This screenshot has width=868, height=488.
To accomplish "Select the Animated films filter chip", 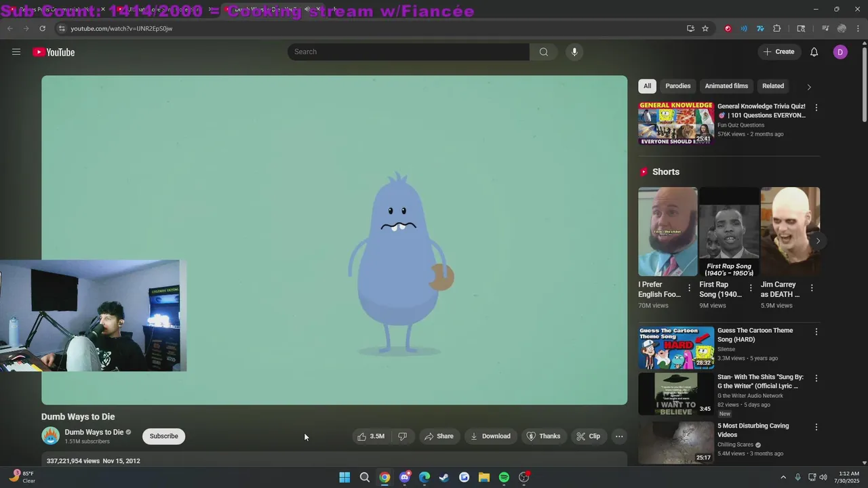I will 726,86.
